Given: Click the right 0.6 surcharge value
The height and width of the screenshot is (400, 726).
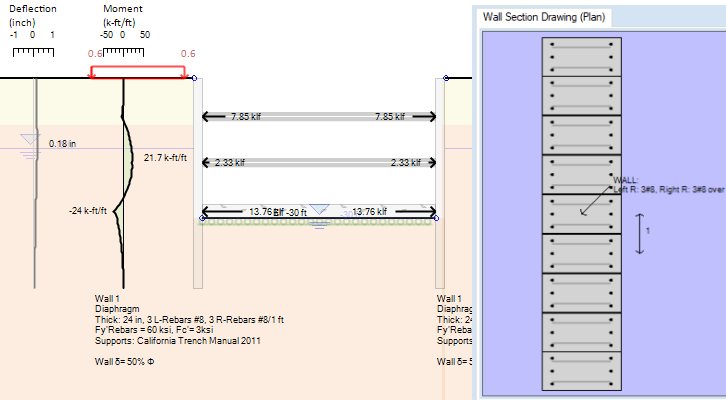Looking at the screenshot, I should pyautogui.click(x=188, y=54).
